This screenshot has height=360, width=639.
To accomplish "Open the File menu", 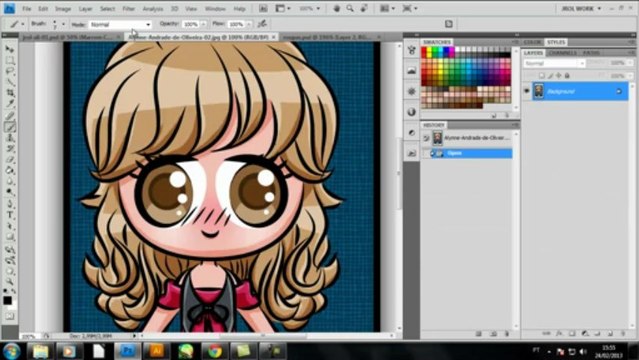I will (x=27, y=9).
